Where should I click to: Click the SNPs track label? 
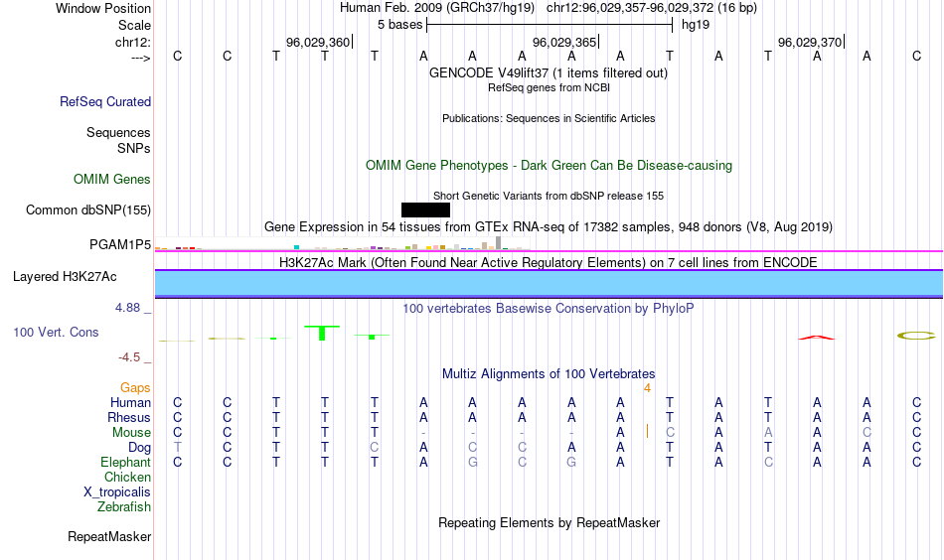[134, 148]
